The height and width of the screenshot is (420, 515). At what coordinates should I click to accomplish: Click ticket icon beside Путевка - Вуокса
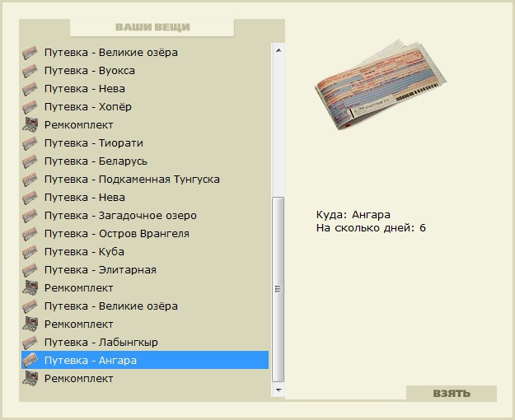coord(30,71)
